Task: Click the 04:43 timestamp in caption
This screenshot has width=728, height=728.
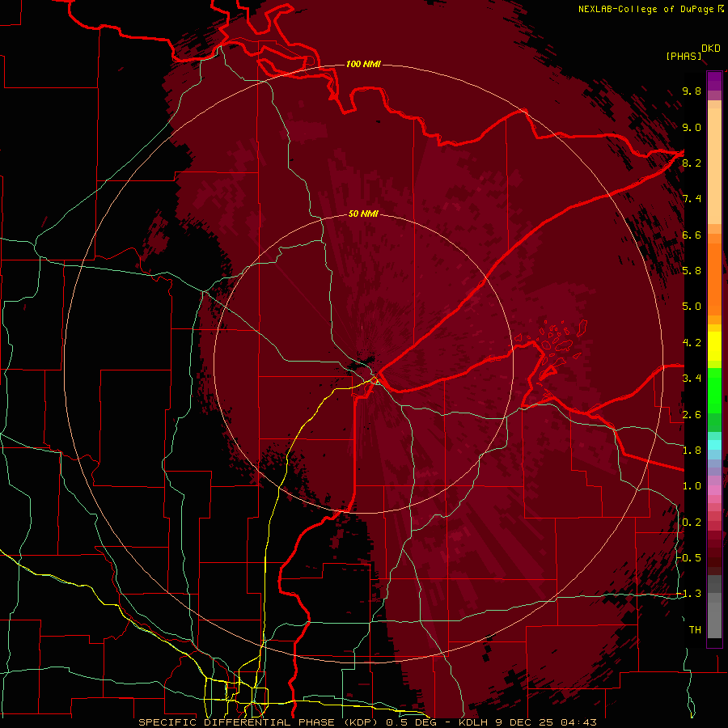Action: pos(578,722)
